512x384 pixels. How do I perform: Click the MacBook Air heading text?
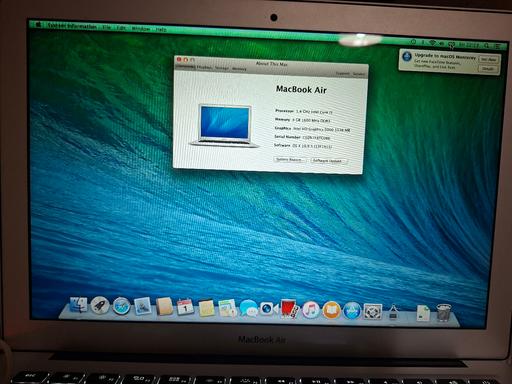[301, 89]
